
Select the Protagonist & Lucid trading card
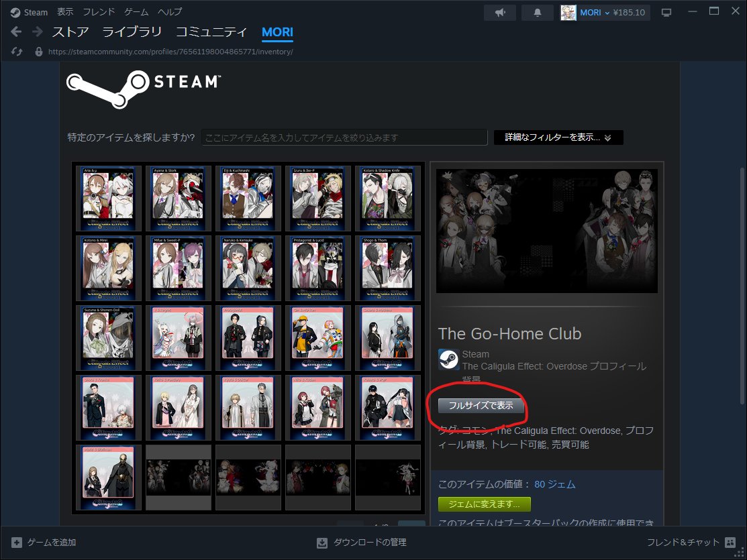pyautogui.click(x=317, y=268)
